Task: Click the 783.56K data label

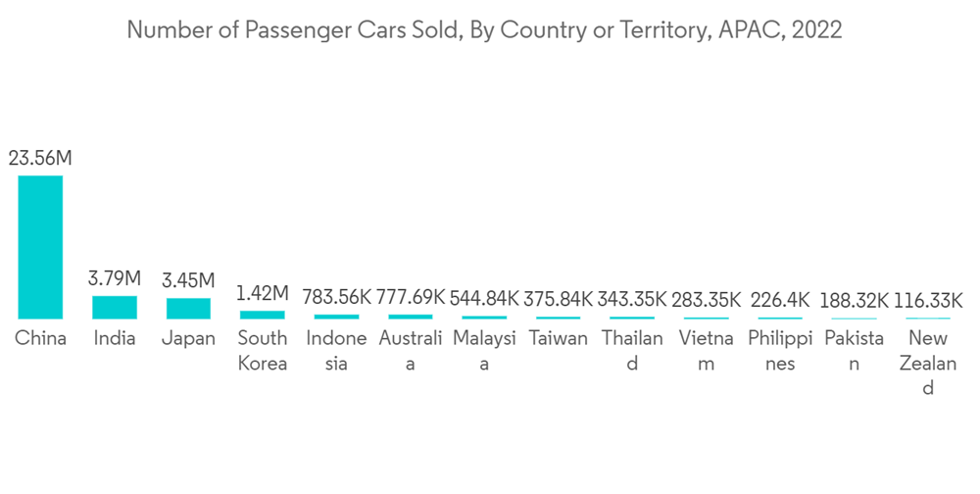Action: coord(336,297)
